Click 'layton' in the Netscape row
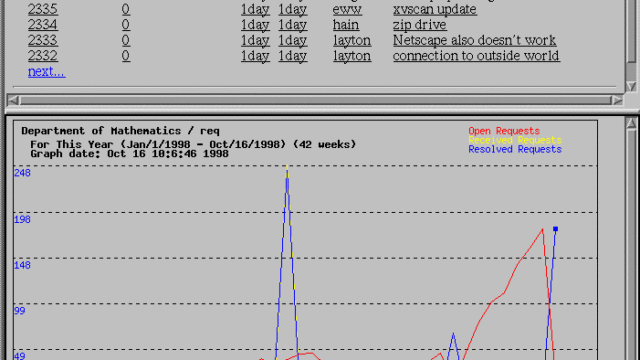This screenshot has height=360, width=640. (352, 40)
